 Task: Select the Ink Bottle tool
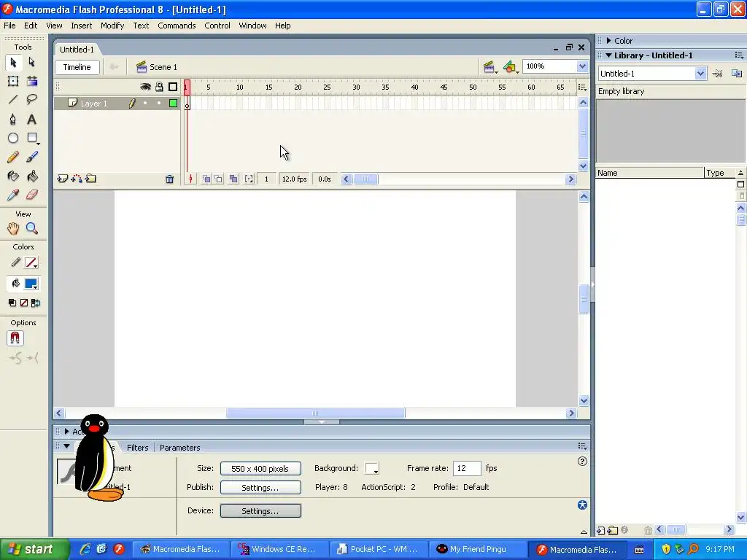click(x=13, y=176)
